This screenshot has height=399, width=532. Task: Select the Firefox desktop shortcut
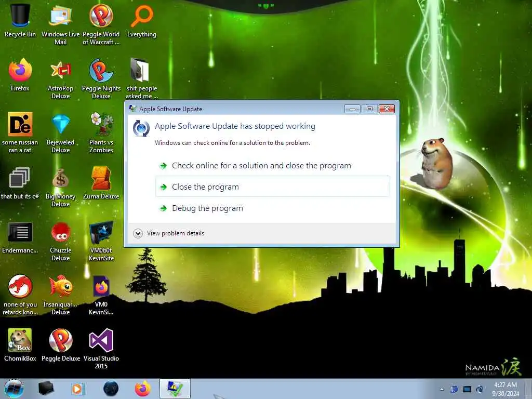pos(20,75)
